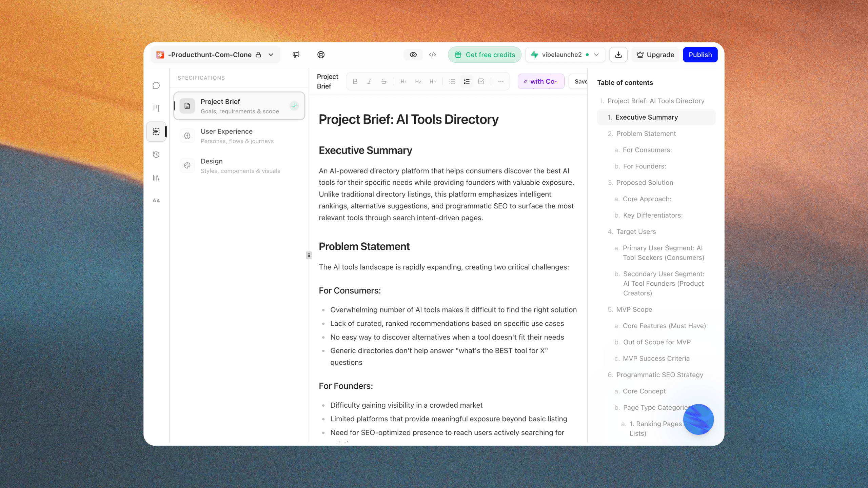Jump to MVP Scope in contents
The height and width of the screenshot is (488, 868).
tap(634, 309)
